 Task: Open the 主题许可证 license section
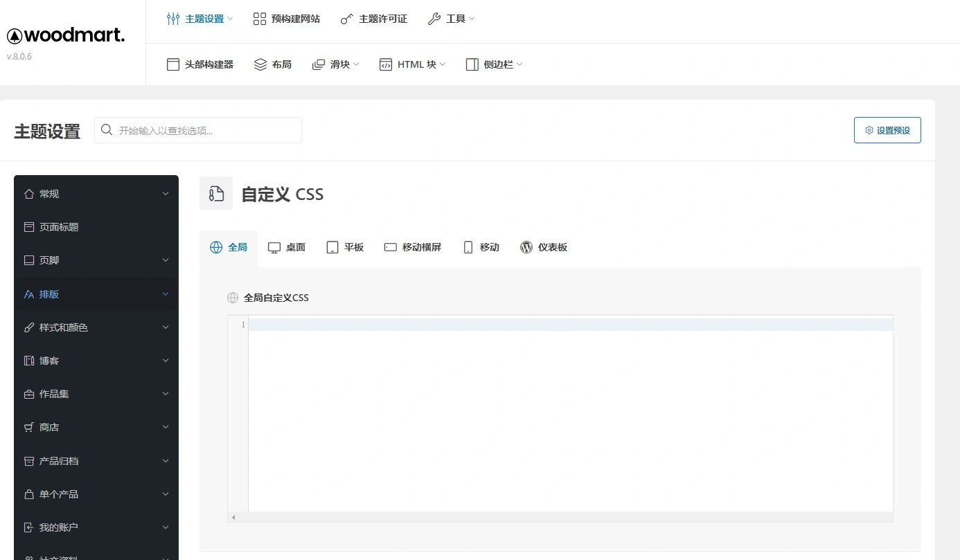click(373, 19)
